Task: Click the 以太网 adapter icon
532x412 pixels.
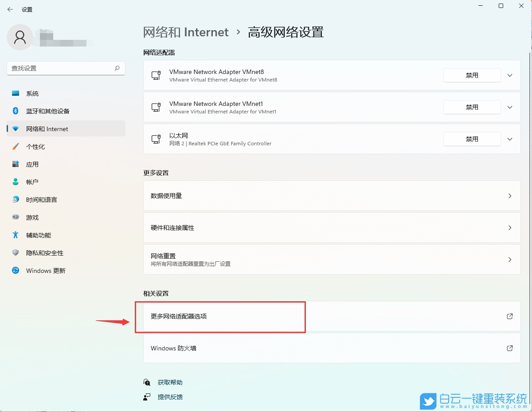Action: 156,139
